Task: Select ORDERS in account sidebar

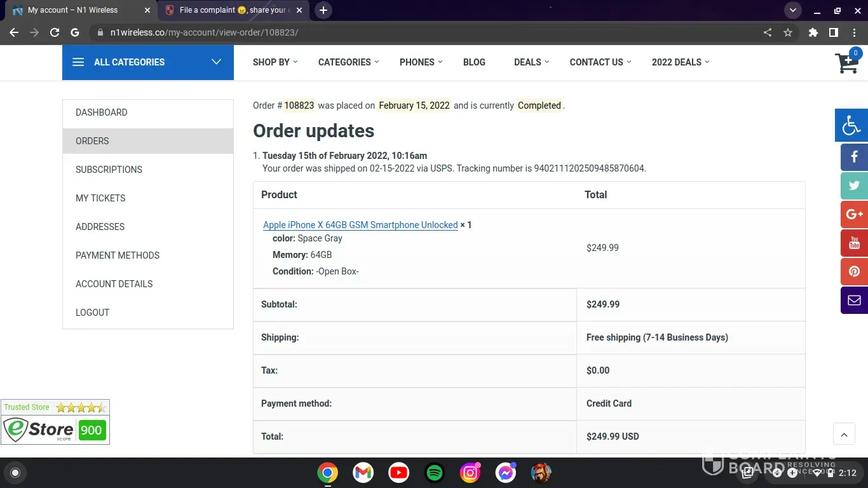Action: (x=148, y=141)
